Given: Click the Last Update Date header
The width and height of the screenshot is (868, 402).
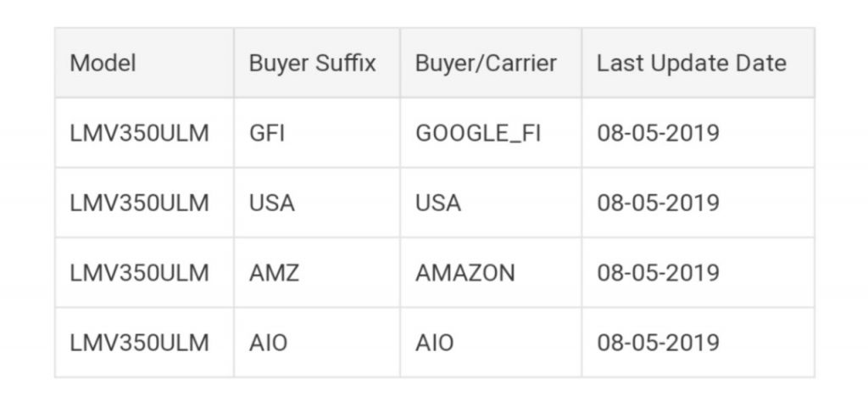Looking at the screenshot, I should tap(691, 64).
